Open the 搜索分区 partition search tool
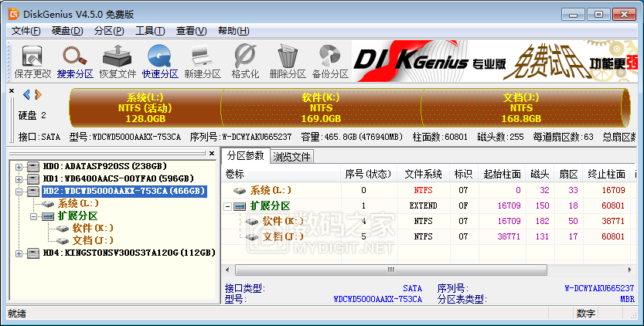Viewport: 644px width, 326px height. tap(75, 62)
